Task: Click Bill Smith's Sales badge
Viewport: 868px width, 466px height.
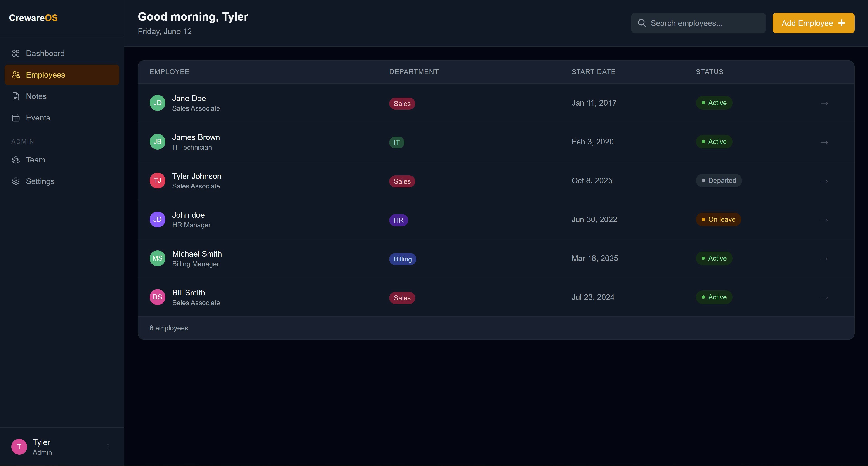Action: 402,298
